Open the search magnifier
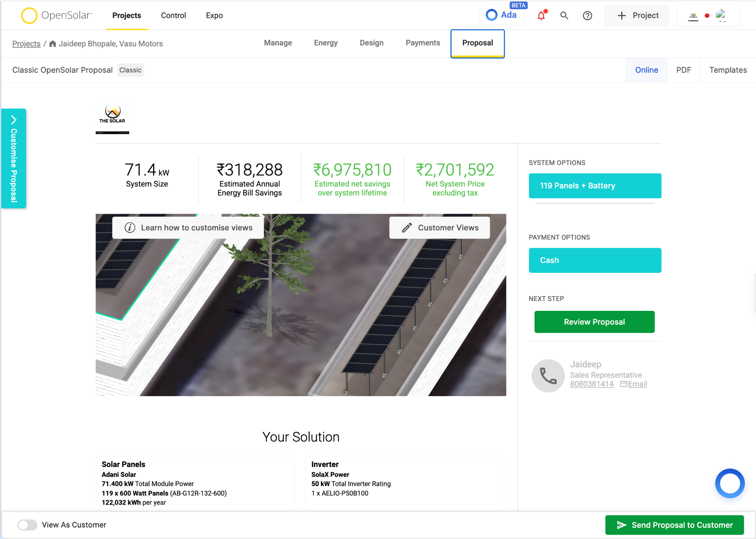756x539 pixels. click(x=564, y=16)
